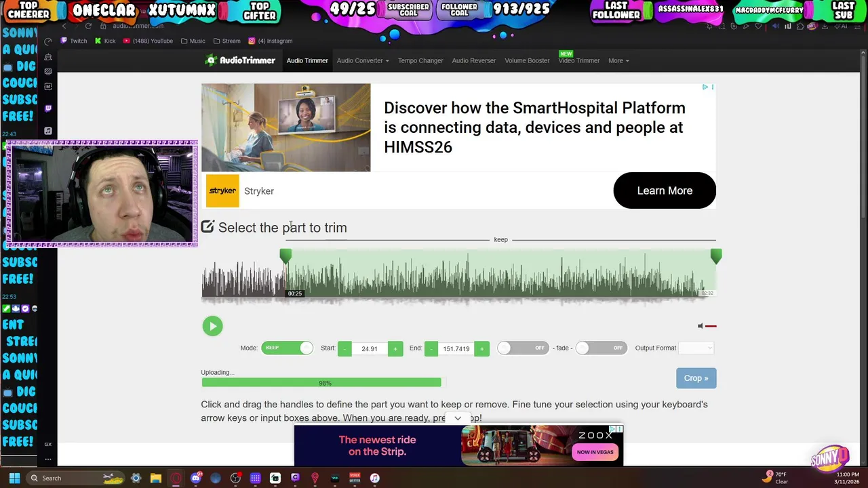Click the Learn More ad button
This screenshot has width=868, height=488.
pyautogui.click(x=665, y=190)
